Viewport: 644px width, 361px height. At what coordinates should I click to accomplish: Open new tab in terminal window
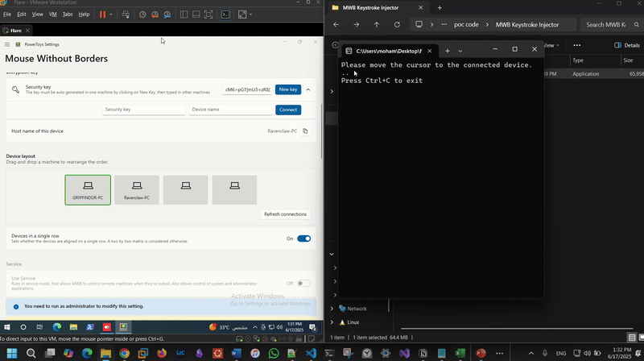click(448, 51)
